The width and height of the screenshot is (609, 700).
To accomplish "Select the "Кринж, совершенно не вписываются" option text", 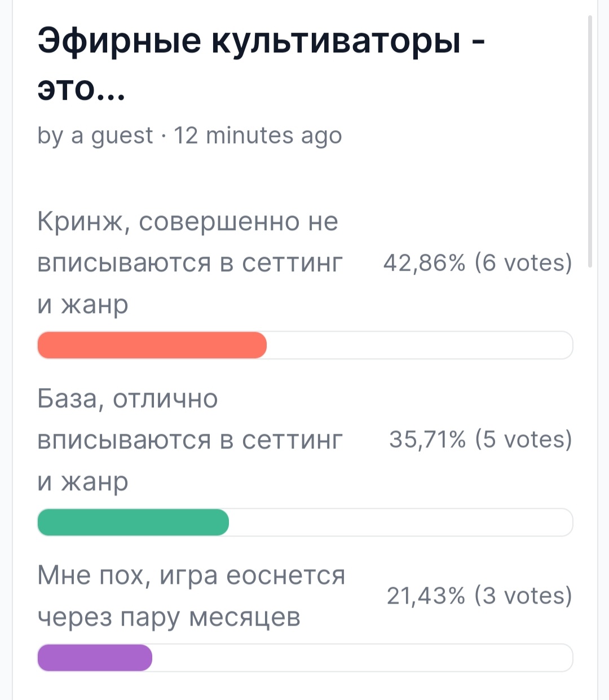I will (190, 263).
